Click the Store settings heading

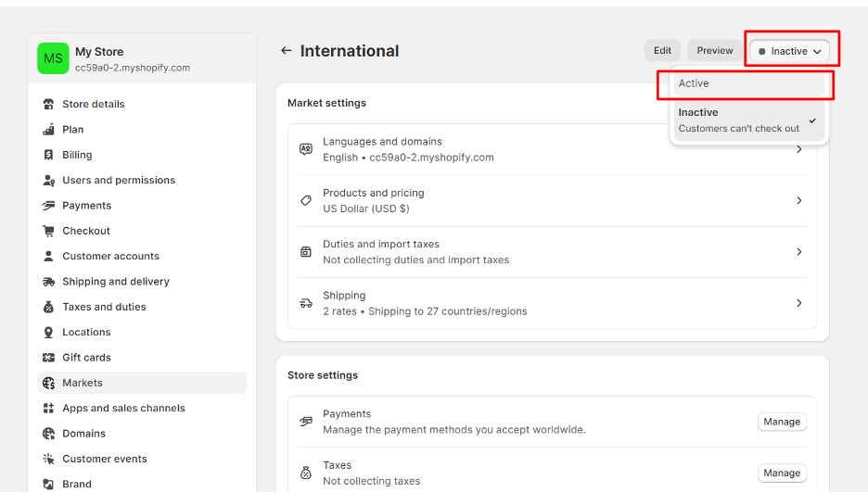point(322,375)
